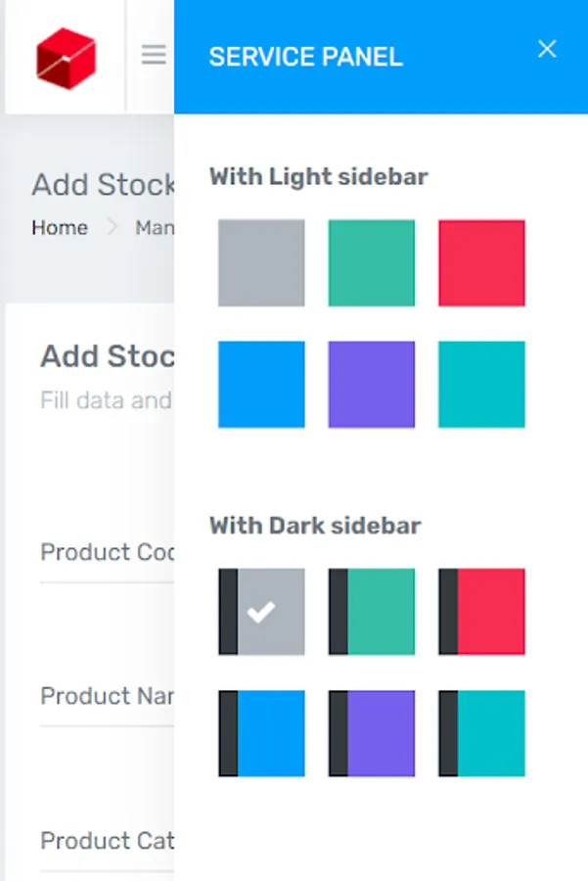The height and width of the screenshot is (881, 588).
Task: Select red theme with light sidebar
Action: [x=481, y=262]
